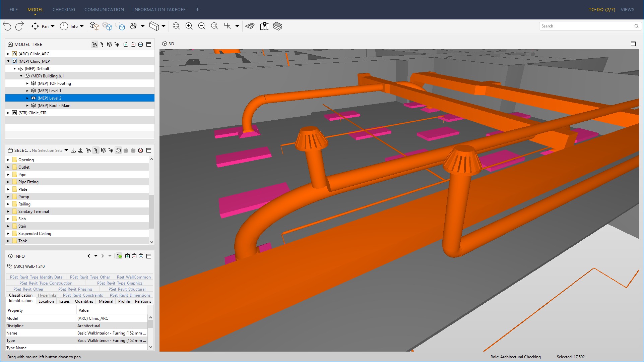
Task: Expand the Pipe Fitting folder
Action: click(8, 182)
